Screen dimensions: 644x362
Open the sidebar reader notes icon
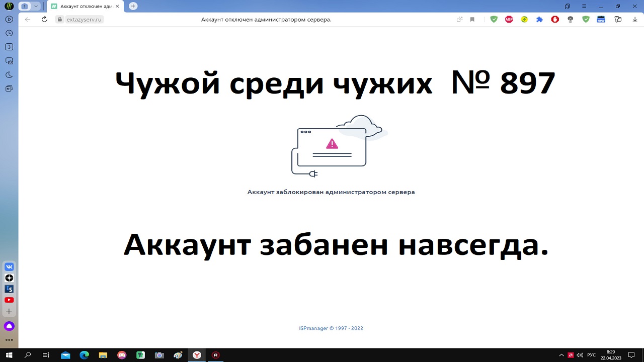click(x=9, y=88)
